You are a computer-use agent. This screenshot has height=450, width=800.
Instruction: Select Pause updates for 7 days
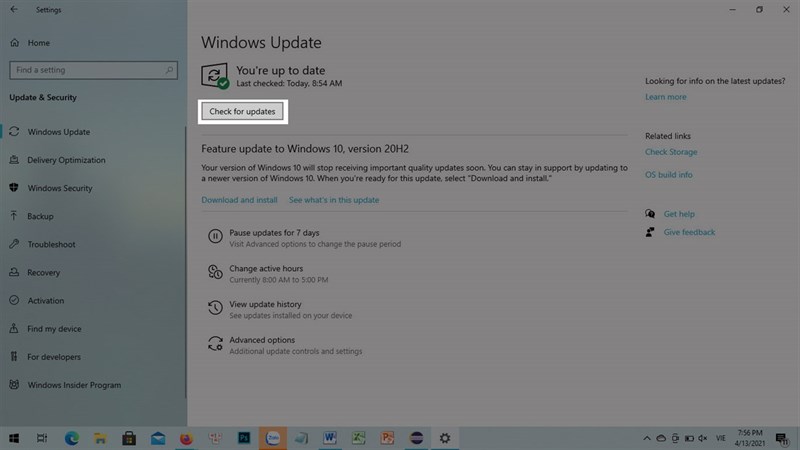[274, 233]
